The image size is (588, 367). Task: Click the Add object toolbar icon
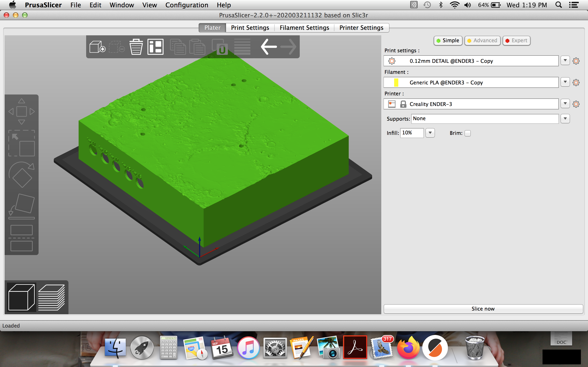pyautogui.click(x=97, y=47)
